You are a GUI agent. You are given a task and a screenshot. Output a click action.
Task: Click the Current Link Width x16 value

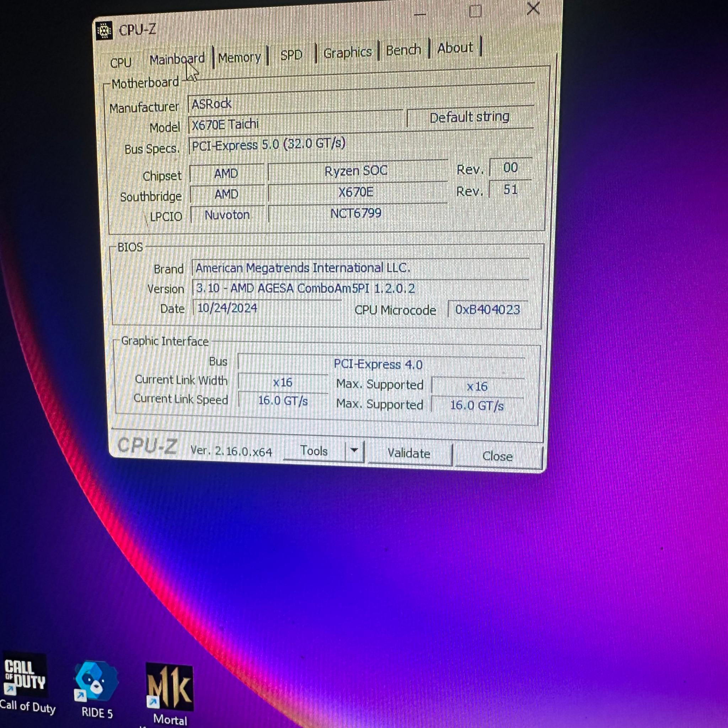click(x=283, y=382)
